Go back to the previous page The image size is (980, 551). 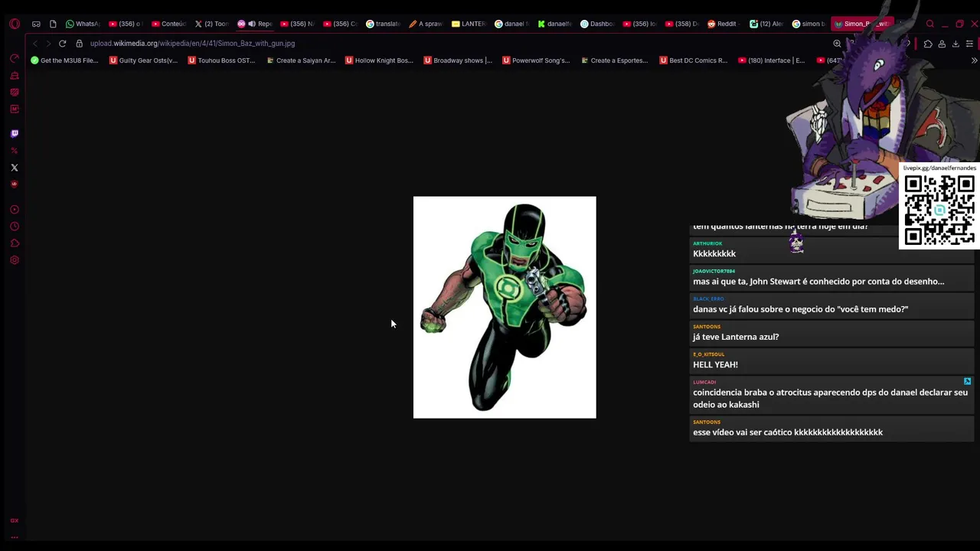35,44
